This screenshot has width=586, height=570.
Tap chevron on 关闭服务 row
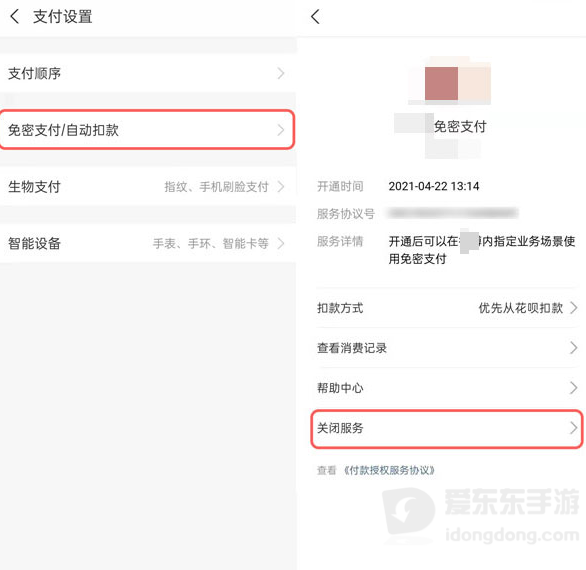click(x=573, y=428)
